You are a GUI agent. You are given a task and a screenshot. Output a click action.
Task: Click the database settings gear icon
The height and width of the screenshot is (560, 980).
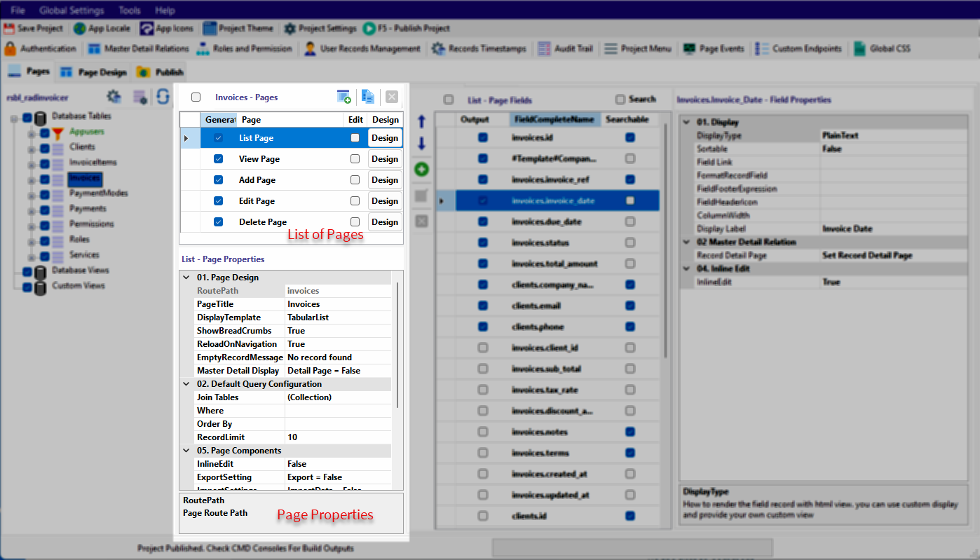(114, 97)
